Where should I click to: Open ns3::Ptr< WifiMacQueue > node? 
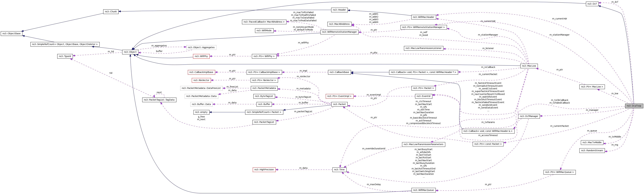tap(560, 172)
